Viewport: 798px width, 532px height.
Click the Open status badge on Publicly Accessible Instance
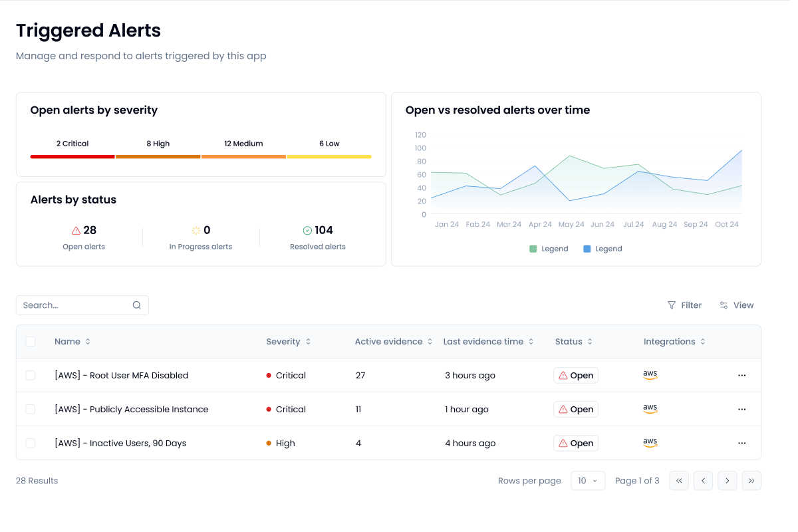tap(576, 409)
